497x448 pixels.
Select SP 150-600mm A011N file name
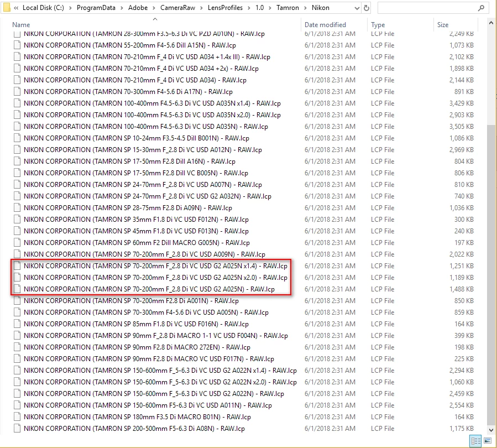148,405
